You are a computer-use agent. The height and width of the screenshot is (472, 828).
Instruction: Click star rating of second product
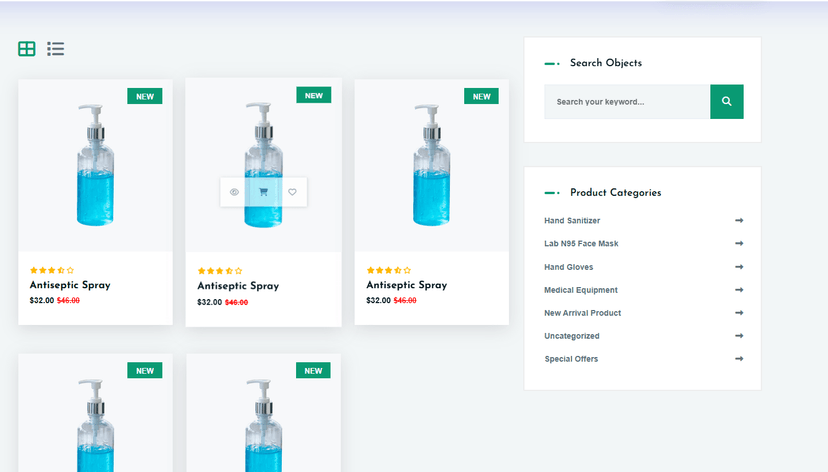(220, 271)
